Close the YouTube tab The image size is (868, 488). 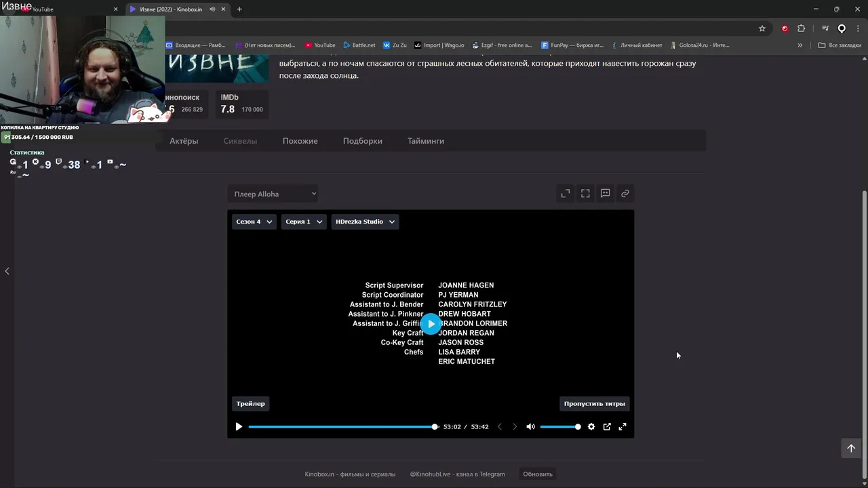point(115,9)
